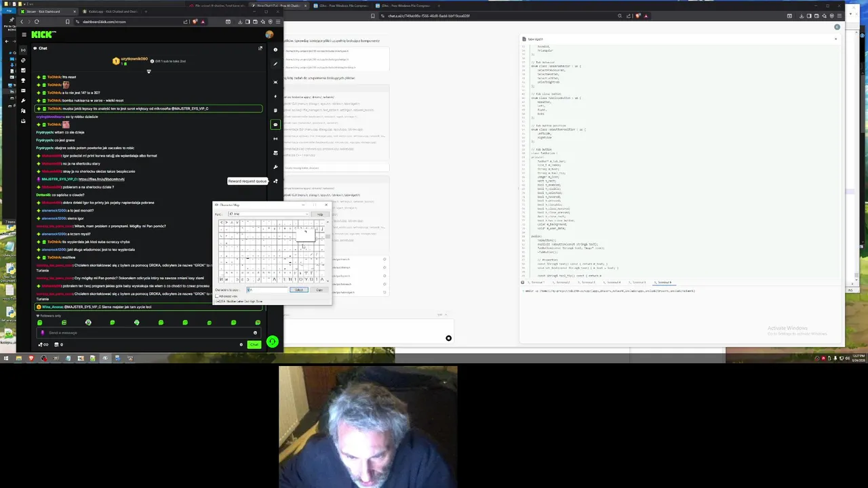Click the upload tray icon in Kick left sidebar
Viewport: 868px width, 488px height.
pyautogui.click(x=23, y=121)
